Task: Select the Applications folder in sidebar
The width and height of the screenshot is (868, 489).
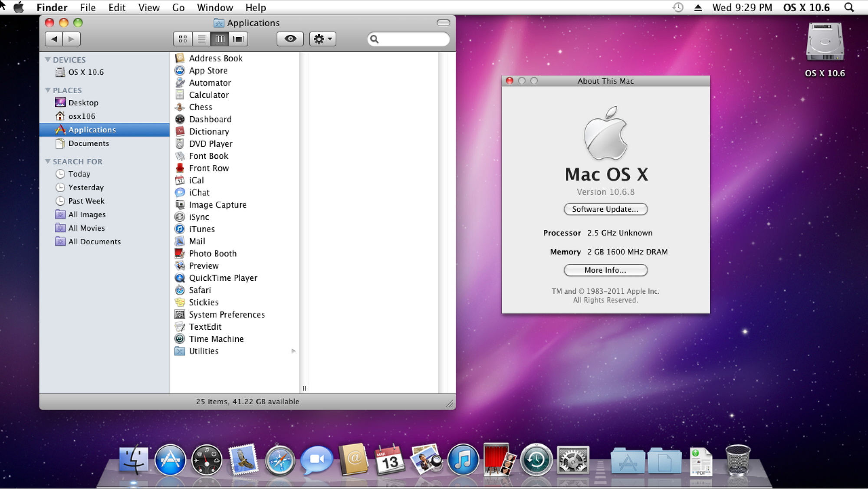Action: pos(92,129)
